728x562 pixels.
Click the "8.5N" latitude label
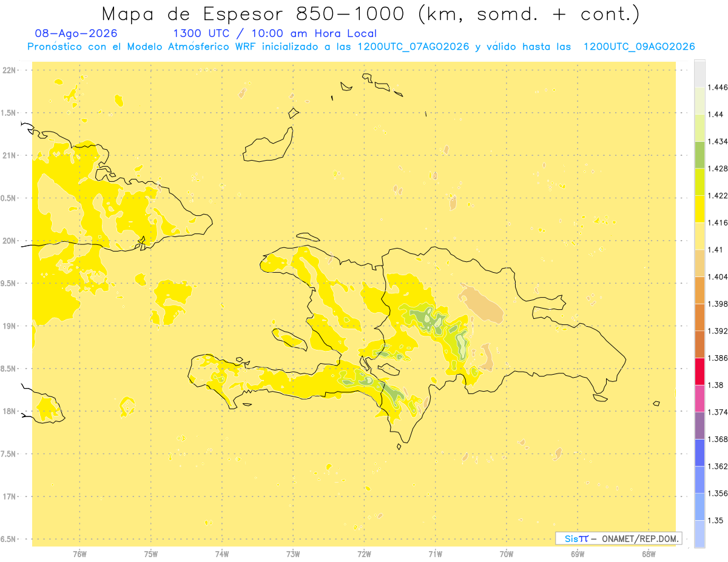(9, 369)
